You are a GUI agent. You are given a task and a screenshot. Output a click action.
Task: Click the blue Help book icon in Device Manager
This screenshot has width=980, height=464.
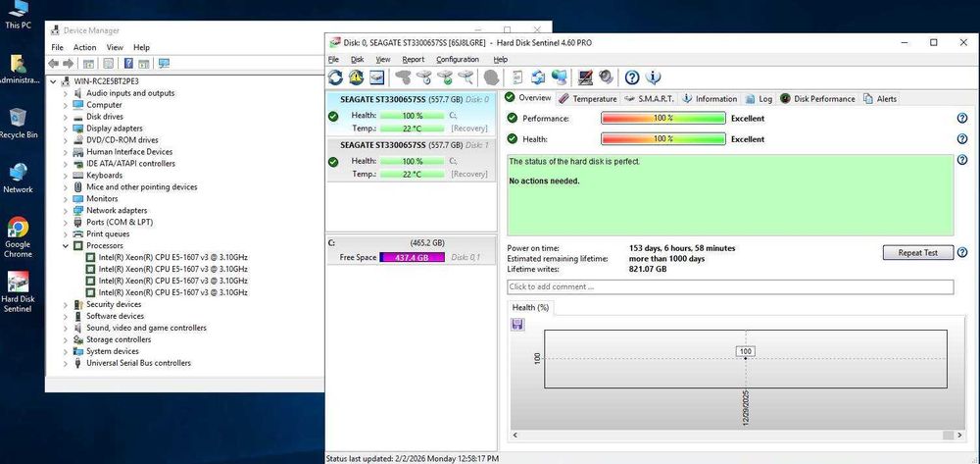(x=128, y=64)
